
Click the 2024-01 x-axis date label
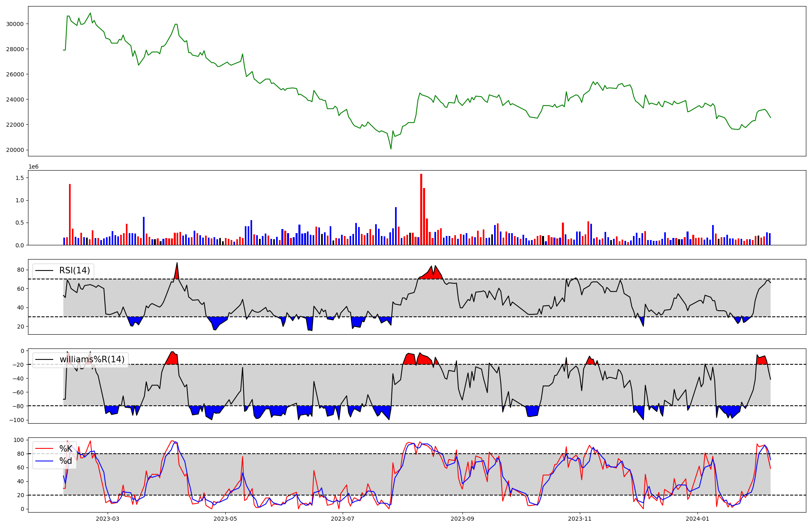point(697,519)
